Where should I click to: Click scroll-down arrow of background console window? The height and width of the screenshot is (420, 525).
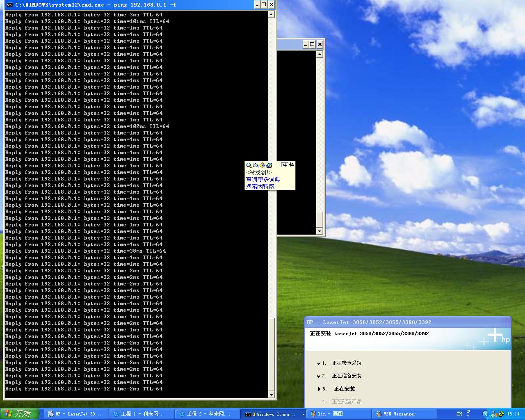(320, 231)
